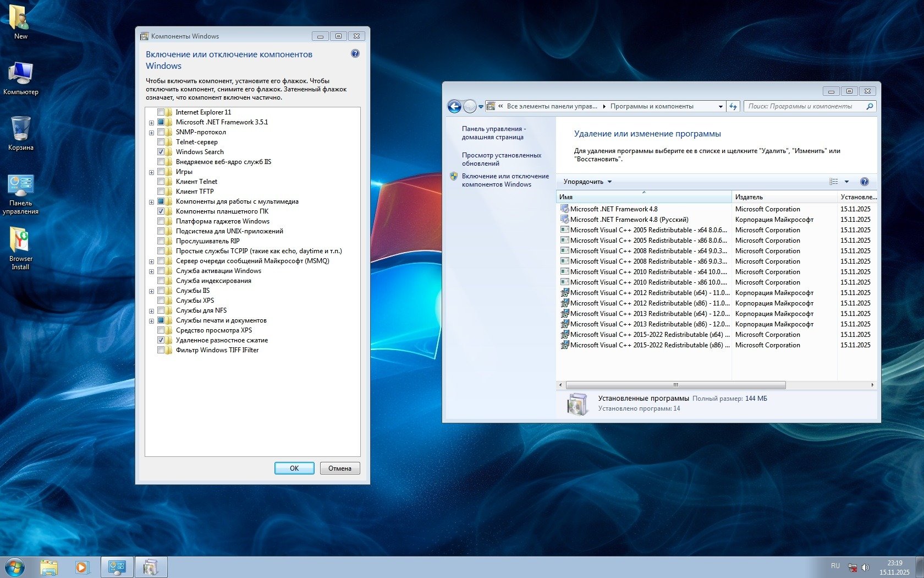The width and height of the screenshot is (924, 578).
Task: Click the refresh icon beside address bar
Action: (733, 106)
